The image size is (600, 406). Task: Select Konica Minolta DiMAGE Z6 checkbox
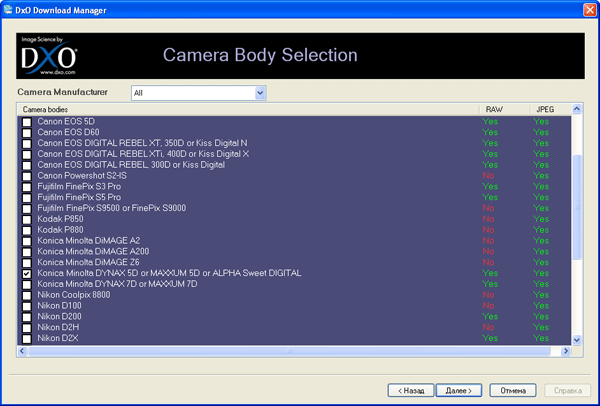click(27, 263)
